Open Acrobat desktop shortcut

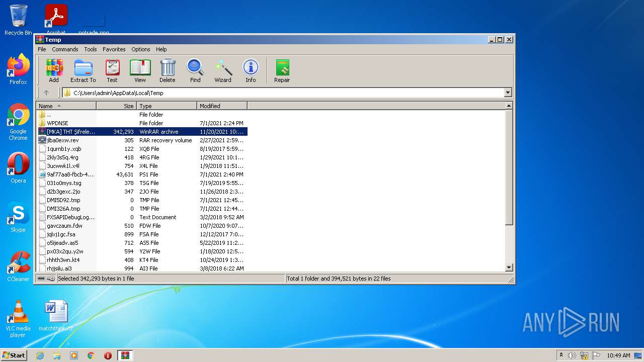tap(56, 19)
